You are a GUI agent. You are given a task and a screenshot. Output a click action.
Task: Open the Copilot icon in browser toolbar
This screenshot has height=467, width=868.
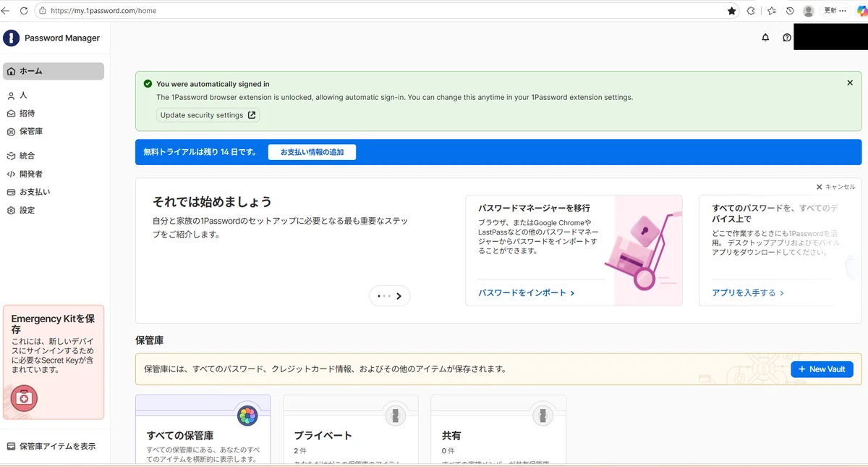861,11
